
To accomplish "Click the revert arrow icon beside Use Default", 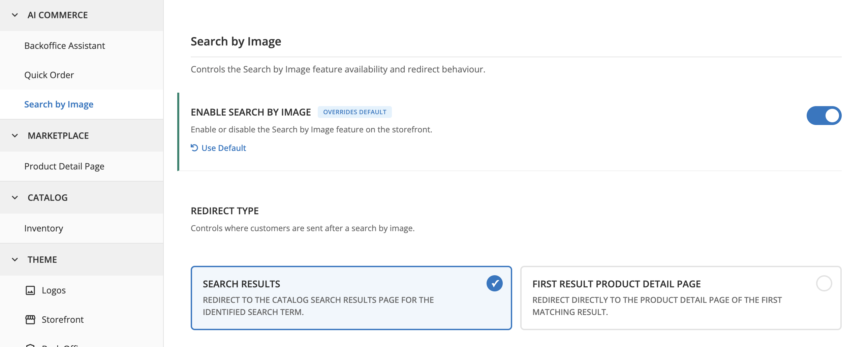I will (x=194, y=148).
